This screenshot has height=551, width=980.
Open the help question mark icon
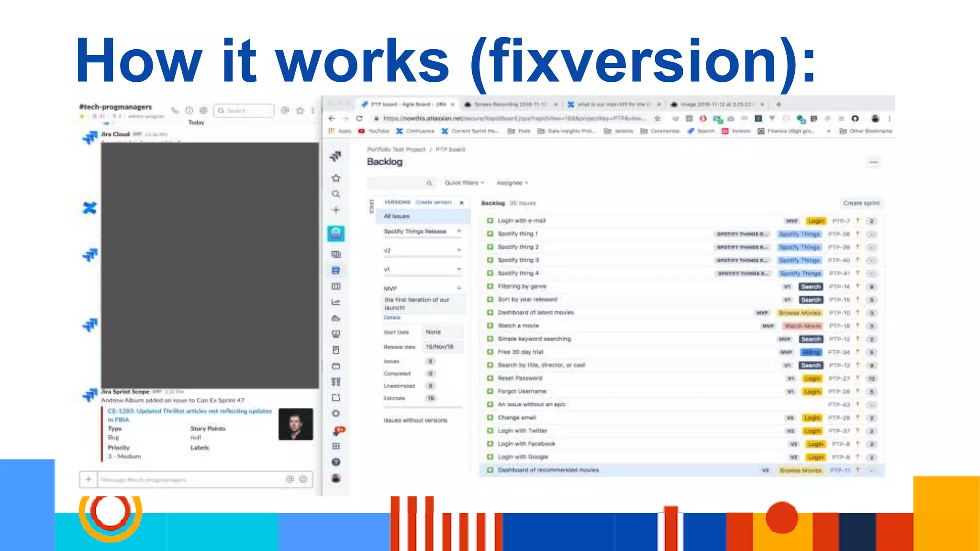click(336, 462)
